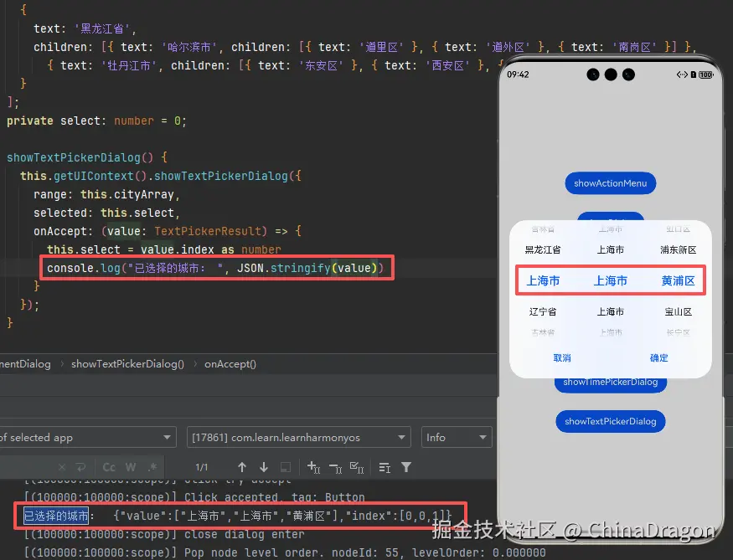Screen dimensions: 733x560
Task: Click the highlighted 已选择的城市 log text
Action: (56, 516)
